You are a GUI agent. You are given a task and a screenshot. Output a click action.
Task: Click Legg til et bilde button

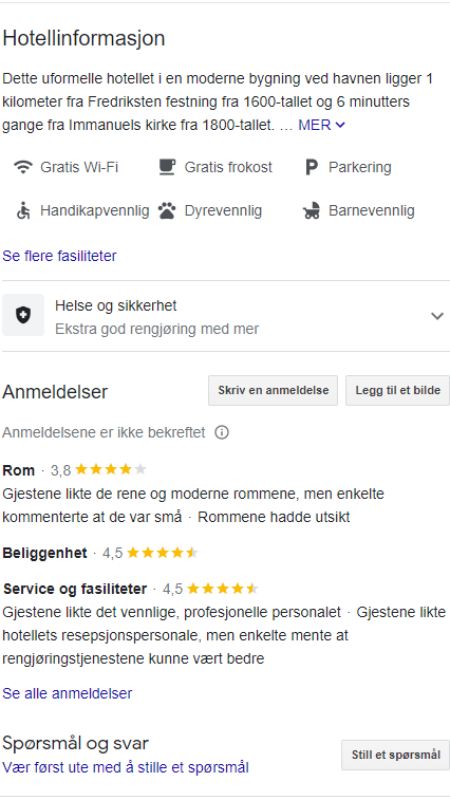click(397, 391)
